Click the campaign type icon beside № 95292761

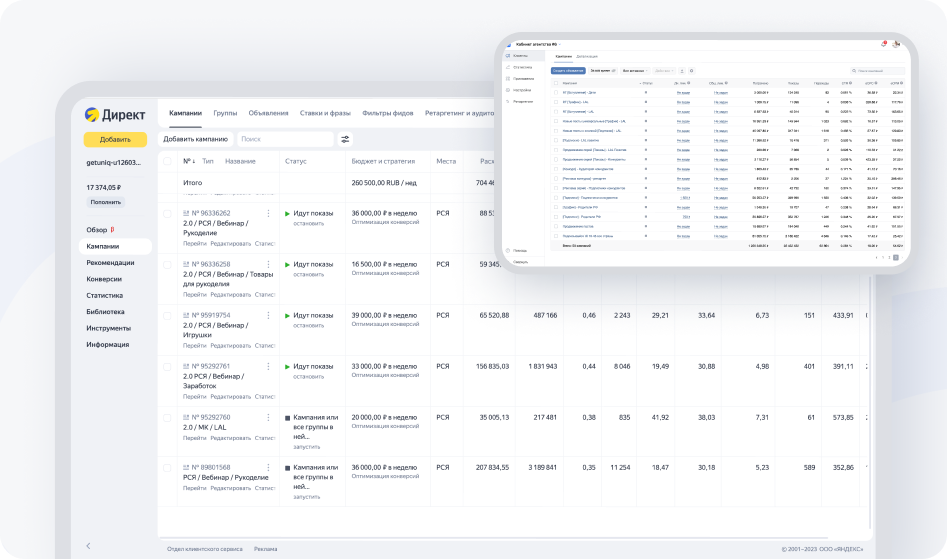tap(186, 366)
